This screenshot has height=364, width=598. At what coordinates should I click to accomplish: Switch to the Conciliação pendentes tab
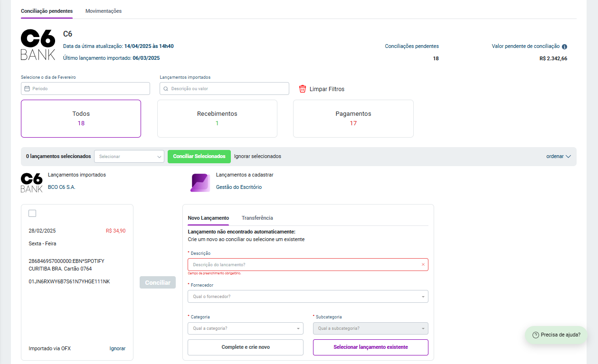coord(47,11)
